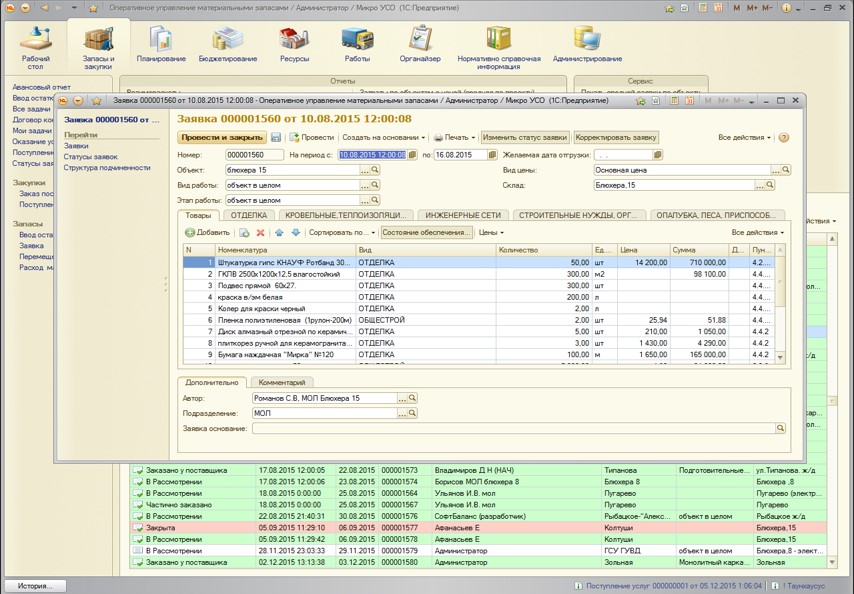Click the favorites star in main title bar
Viewport: 854px width, 594px height.
pyautogui.click(x=93, y=8)
